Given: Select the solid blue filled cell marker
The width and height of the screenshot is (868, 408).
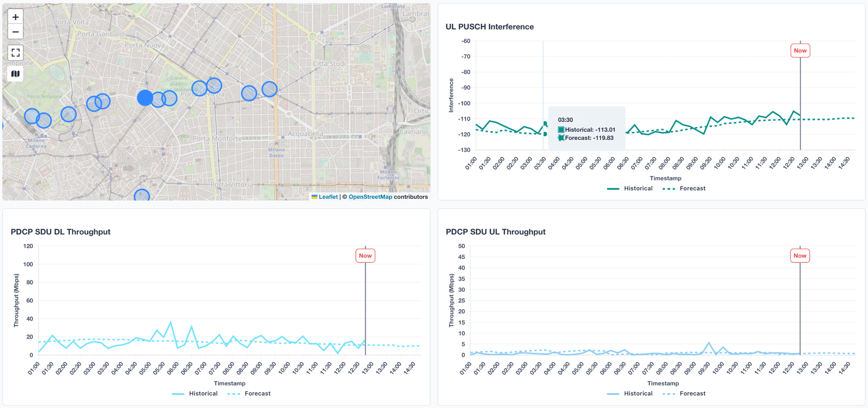Looking at the screenshot, I should click(x=145, y=98).
